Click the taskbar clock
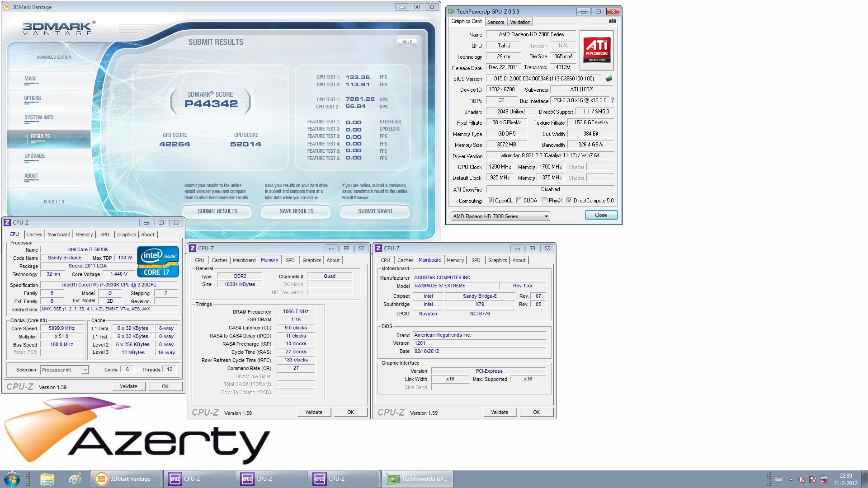 point(845,479)
